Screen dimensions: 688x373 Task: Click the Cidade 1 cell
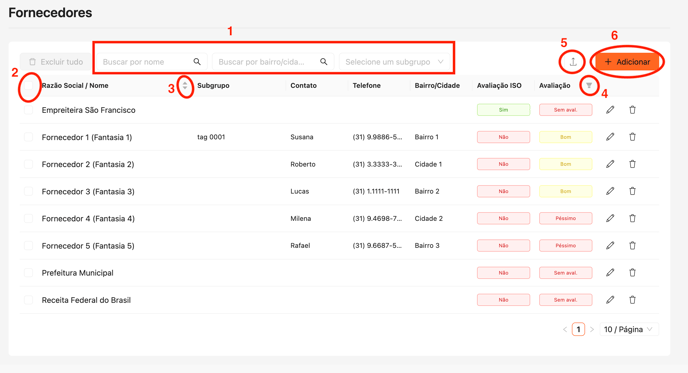coord(428,164)
